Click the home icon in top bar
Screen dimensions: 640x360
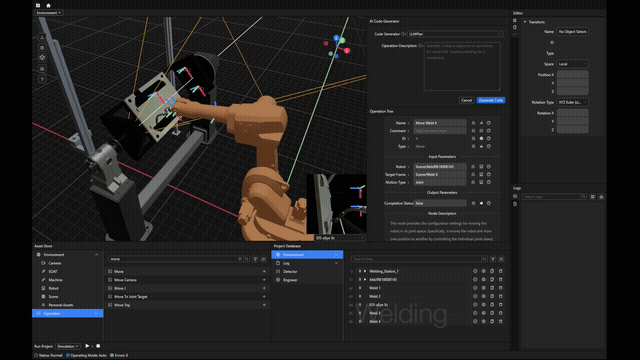point(48,5)
